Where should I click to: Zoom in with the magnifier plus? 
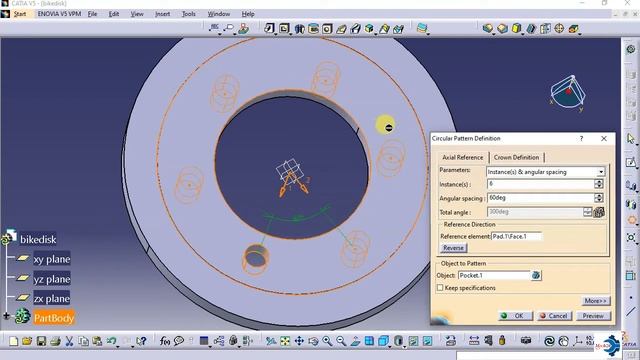tap(327, 341)
